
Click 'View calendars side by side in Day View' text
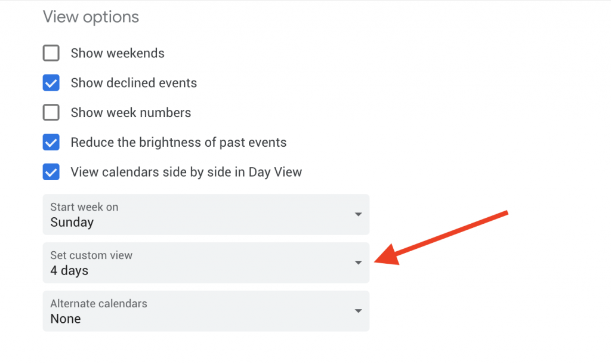point(186,172)
